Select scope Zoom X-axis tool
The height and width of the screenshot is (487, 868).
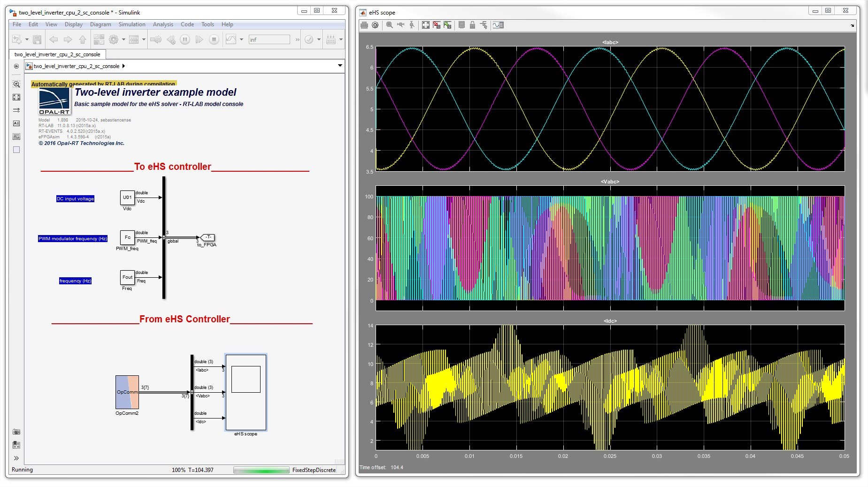pyautogui.click(x=400, y=25)
